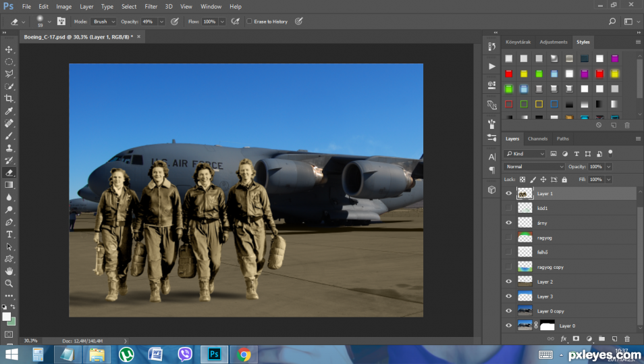The width and height of the screenshot is (644, 364).
Task: Apply the red style swatch
Action: pos(509,74)
